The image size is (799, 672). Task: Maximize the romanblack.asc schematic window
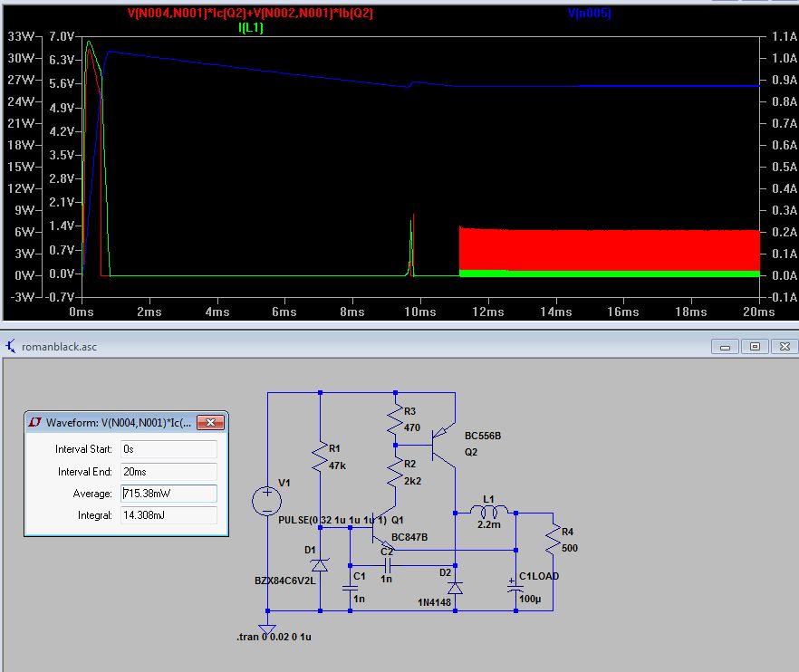pos(754,346)
